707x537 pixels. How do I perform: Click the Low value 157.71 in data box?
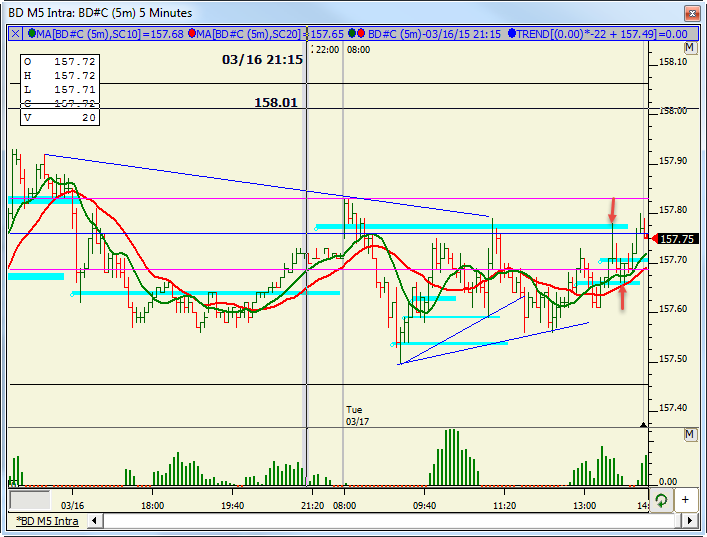tap(75, 90)
